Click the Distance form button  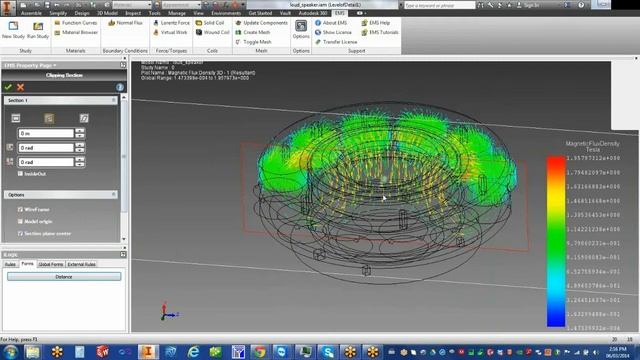click(x=64, y=277)
